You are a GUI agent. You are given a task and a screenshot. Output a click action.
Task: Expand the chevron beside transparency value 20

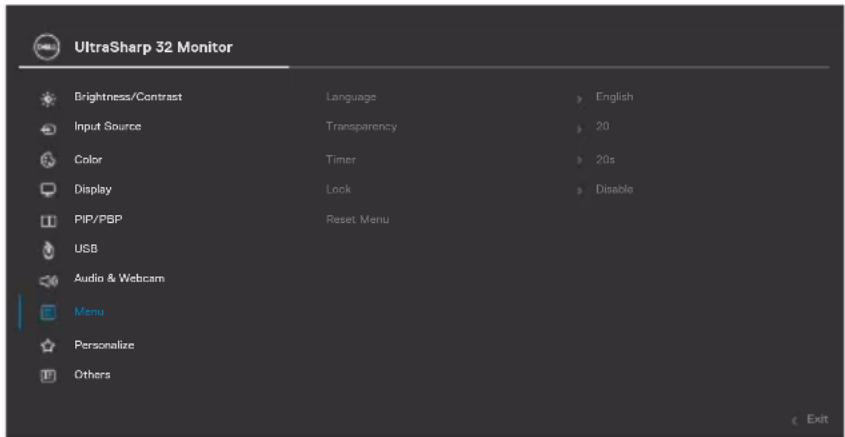[x=579, y=129]
